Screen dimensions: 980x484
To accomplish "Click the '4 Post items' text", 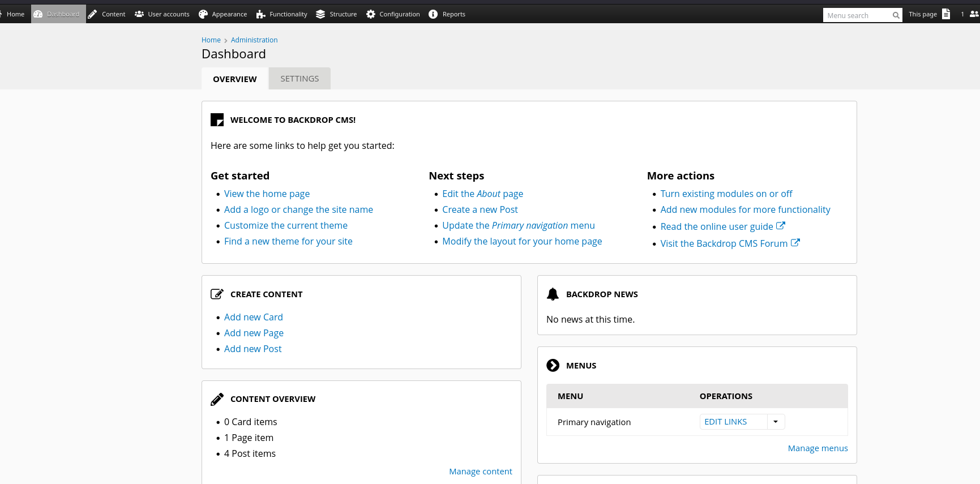I will (250, 453).
